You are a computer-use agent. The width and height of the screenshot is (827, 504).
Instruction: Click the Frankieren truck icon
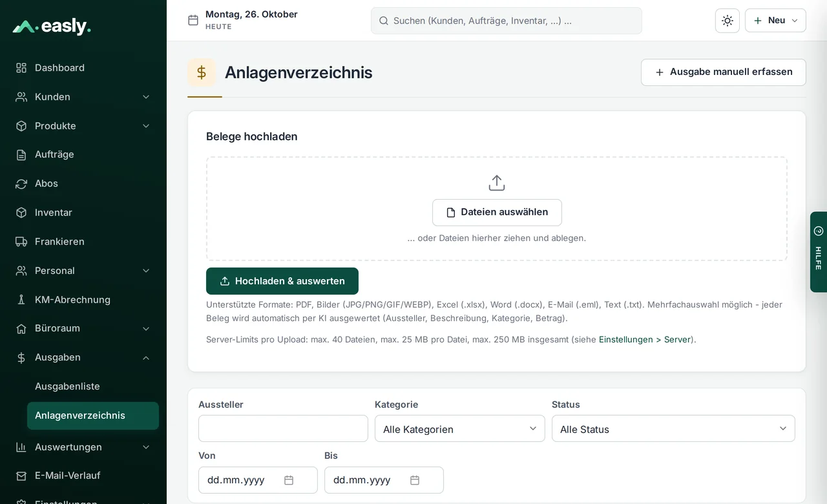pos(21,242)
